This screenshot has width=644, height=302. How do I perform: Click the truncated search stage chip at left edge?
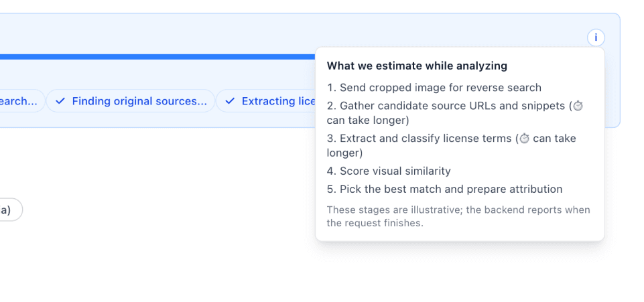(20, 101)
